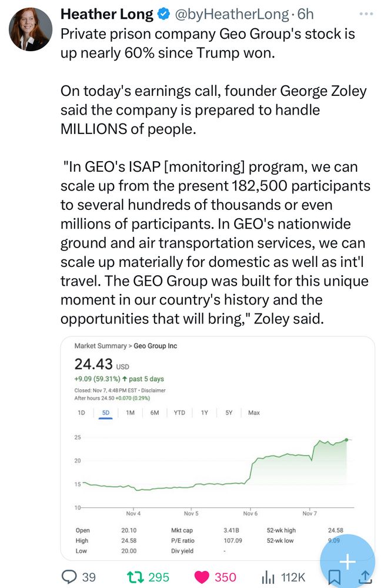Show the YTD stock range
This screenshot has height=588, width=384.
(x=179, y=413)
